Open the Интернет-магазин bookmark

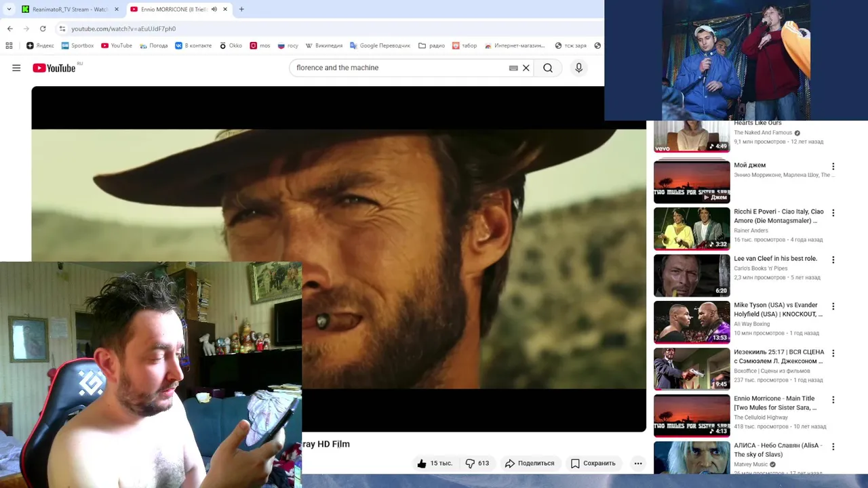tap(515, 45)
